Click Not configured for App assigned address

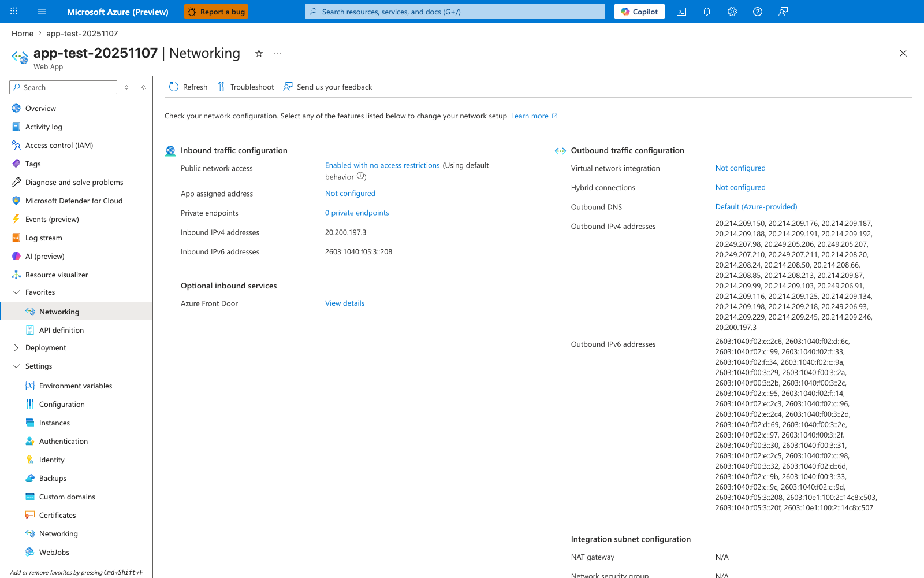[x=350, y=193]
